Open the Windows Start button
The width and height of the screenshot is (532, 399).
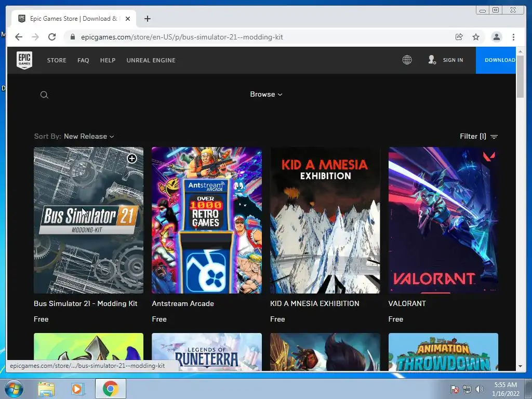click(13, 389)
